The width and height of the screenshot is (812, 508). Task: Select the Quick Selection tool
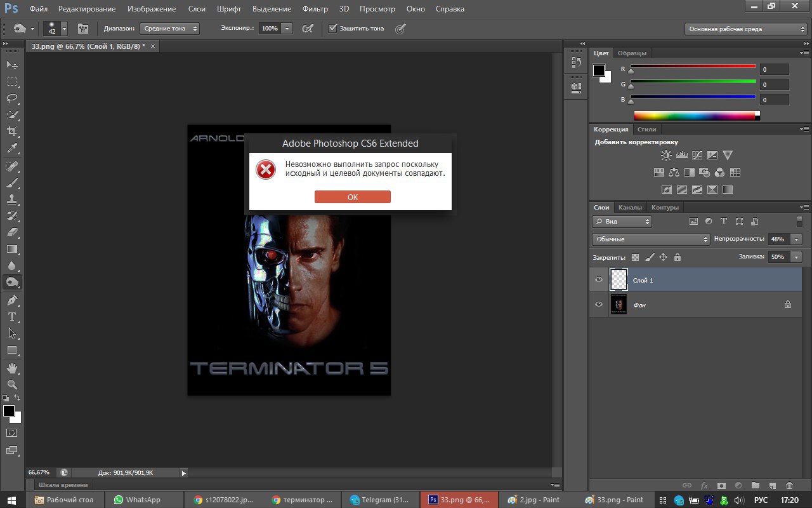12,115
